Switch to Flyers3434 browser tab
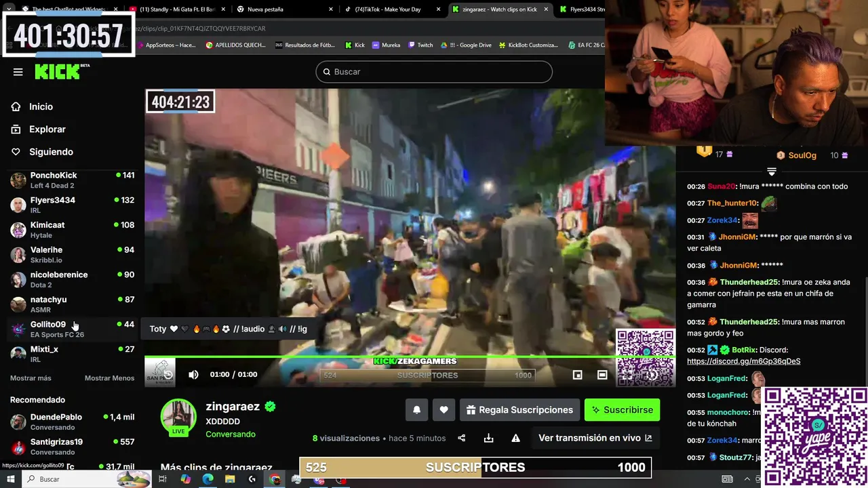The width and height of the screenshot is (868, 488). click(581, 9)
